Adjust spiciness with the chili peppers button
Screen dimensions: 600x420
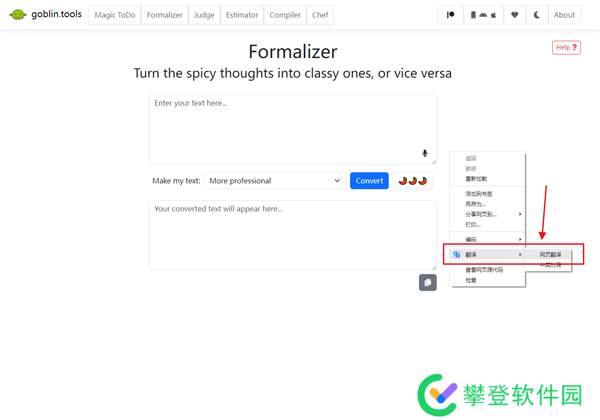pos(412,181)
